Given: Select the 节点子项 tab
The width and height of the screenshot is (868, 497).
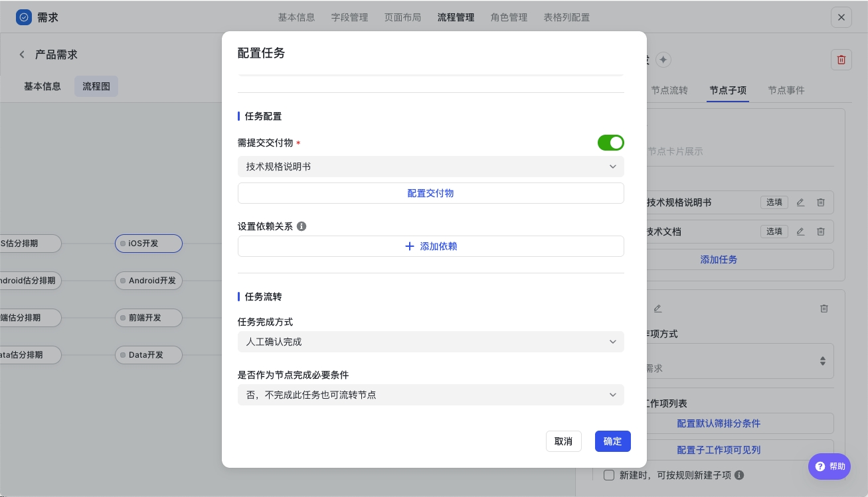Looking at the screenshot, I should click(728, 90).
